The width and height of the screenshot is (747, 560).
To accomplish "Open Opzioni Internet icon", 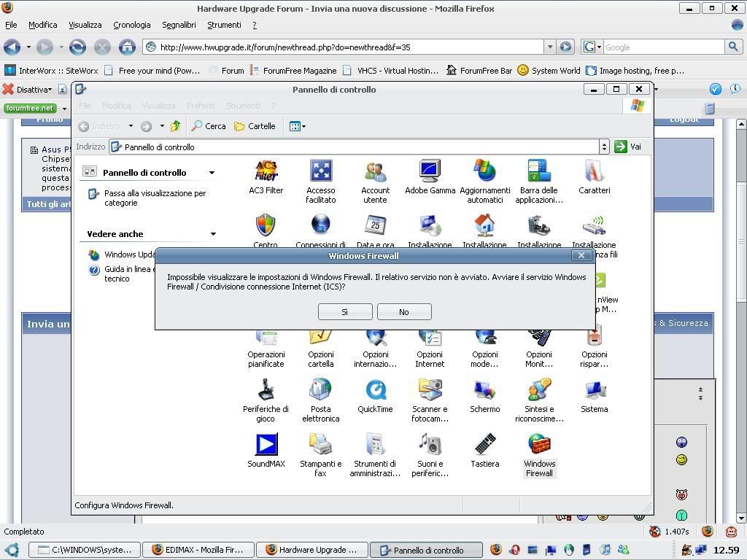I will coord(430,350).
